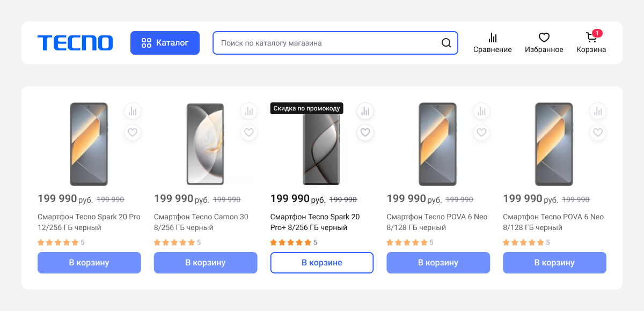Click the Скидка по промокоду badge

coord(306,108)
